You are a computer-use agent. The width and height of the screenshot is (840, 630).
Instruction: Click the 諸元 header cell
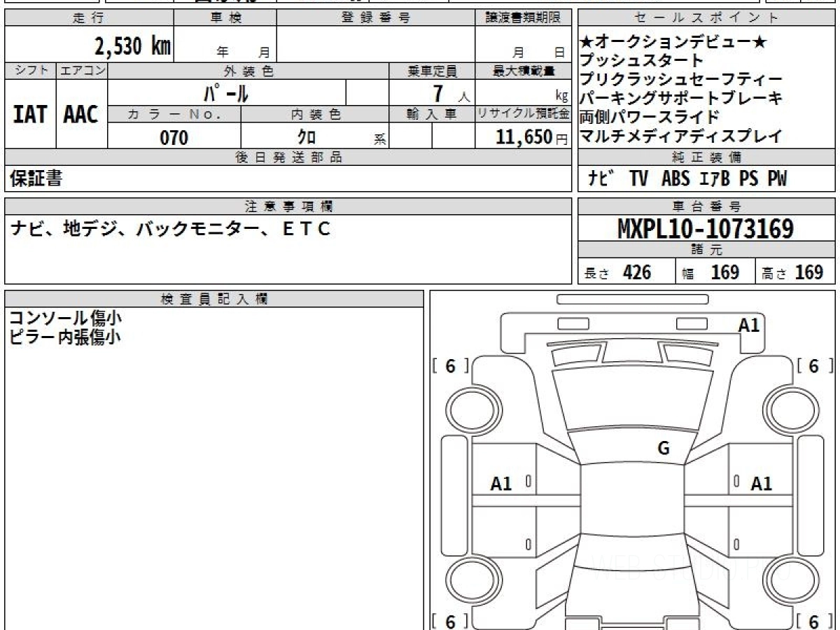click(707, 251)
